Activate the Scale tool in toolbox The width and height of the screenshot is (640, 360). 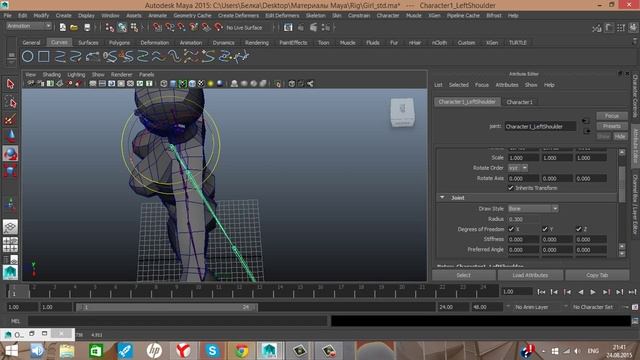click(10, 171)
